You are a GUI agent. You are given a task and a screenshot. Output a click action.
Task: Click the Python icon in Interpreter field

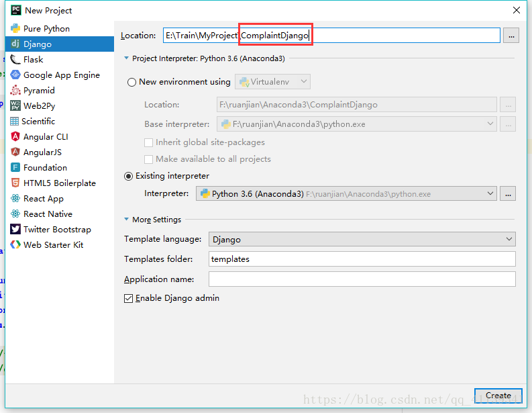[205, 193]
